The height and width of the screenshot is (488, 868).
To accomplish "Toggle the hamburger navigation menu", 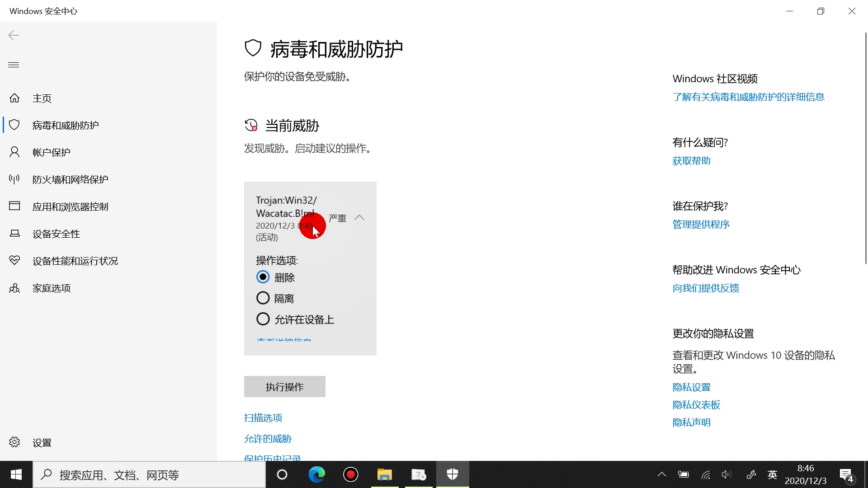I will [x=14, y=65].
